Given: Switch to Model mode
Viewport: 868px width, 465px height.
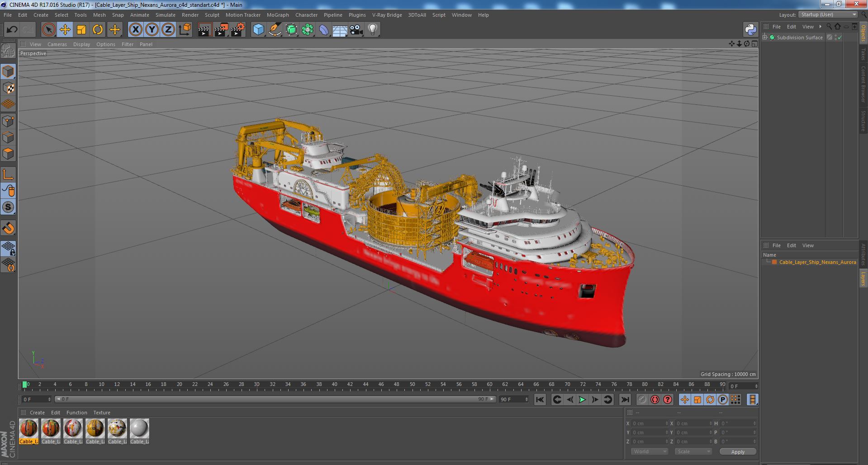Looking at the screenshot, I should tap(8, 71).
